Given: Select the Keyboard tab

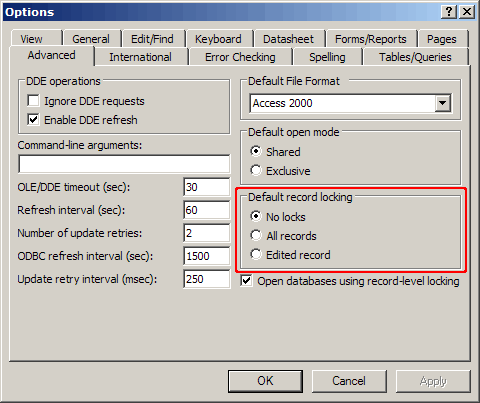Looking at the screenshot, I should [218, 39].
